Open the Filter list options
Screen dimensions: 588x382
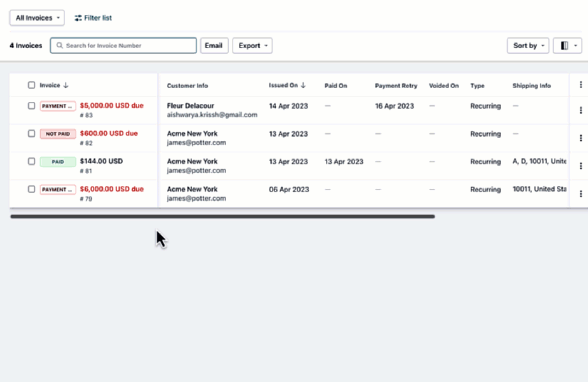(x=93, y=18)
